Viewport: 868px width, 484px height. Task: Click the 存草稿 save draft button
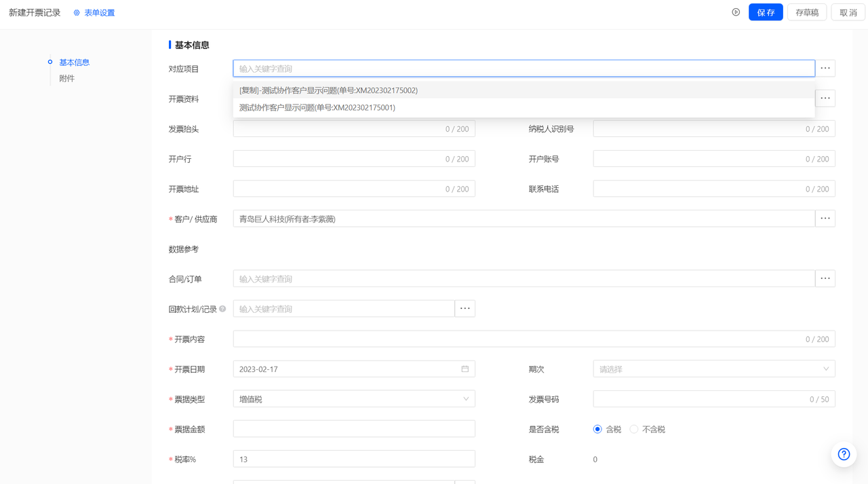click(806, 12)
